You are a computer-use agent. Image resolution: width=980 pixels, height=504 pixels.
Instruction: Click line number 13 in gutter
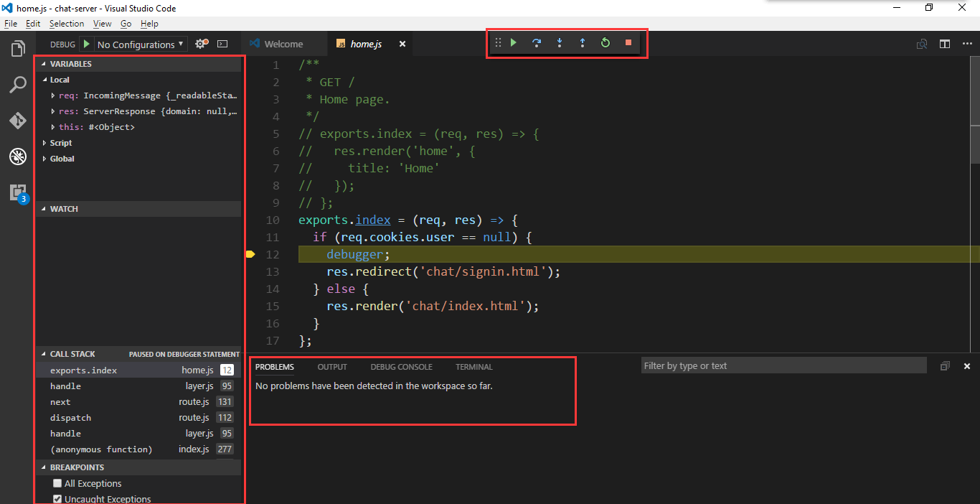(x=272, y=272)
